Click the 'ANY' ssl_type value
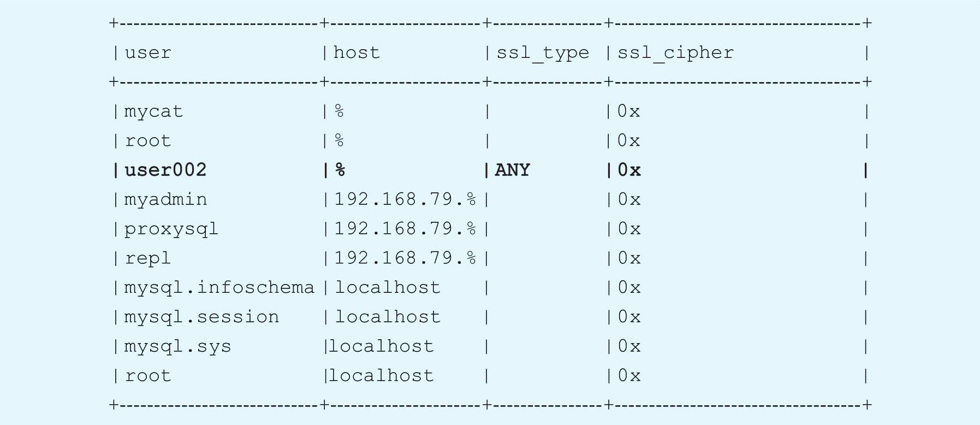The image size is (980, 425). pyautogui.click(x=513, y=170)
